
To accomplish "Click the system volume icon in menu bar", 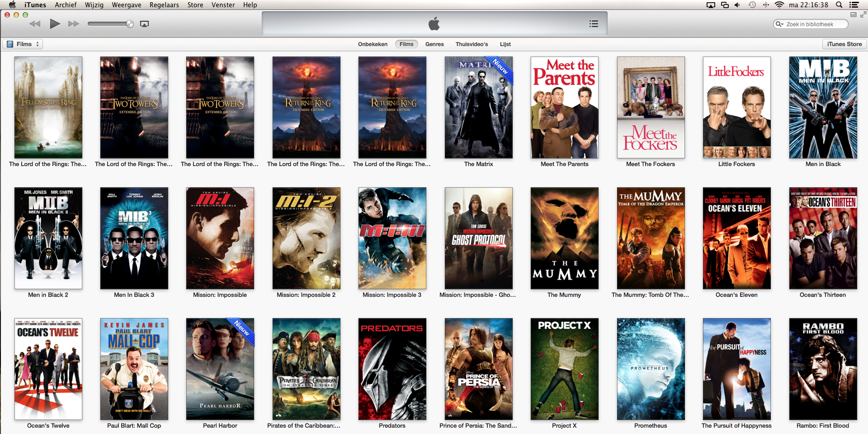I will pyautogui.click(x=737, y=5).
